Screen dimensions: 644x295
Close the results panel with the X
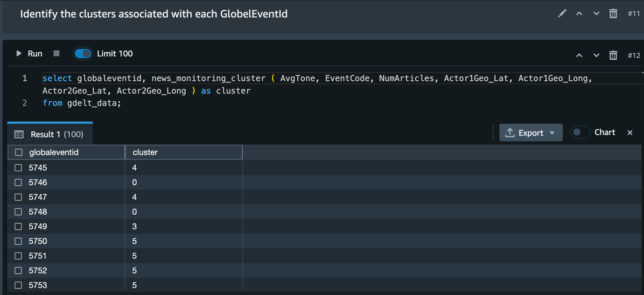[630, 133]
